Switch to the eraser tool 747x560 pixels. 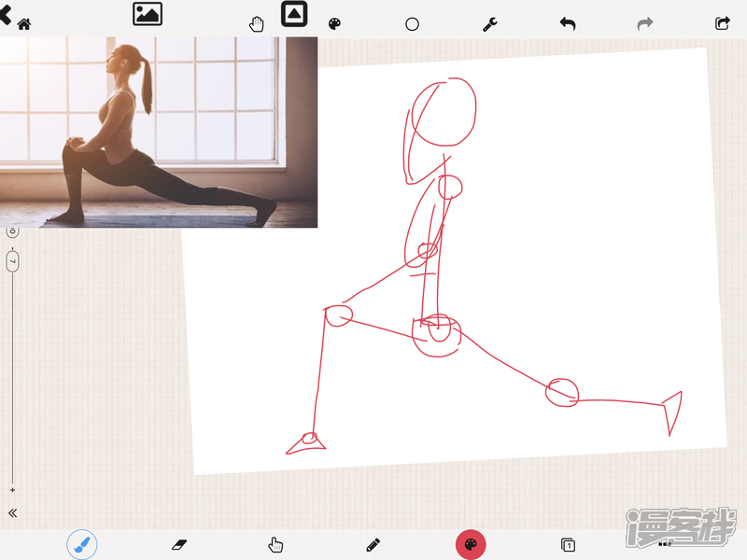tap(179, 544)
